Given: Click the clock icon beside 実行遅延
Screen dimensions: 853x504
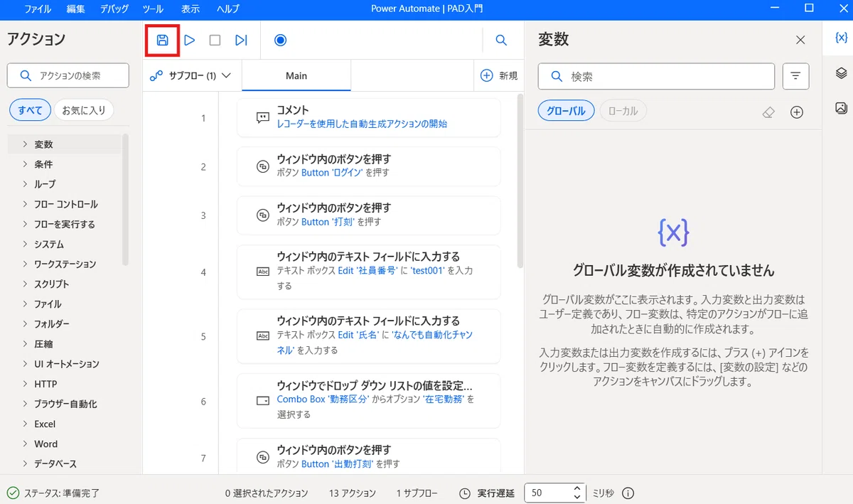Looking at the screenshot, I should click(465, 493).
